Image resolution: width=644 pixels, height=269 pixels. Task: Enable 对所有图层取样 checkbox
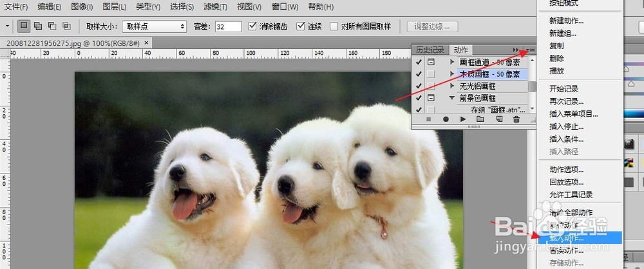(334, 26)
